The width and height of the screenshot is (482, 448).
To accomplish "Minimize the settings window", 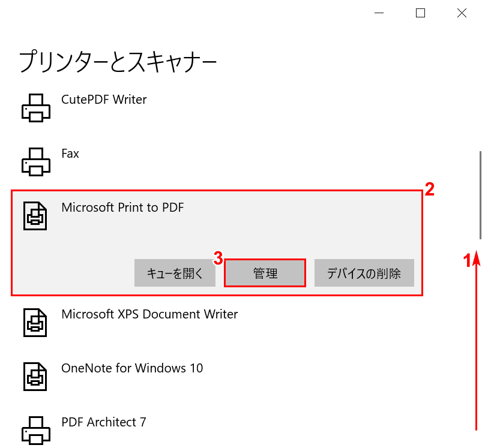I will (379, 13).
